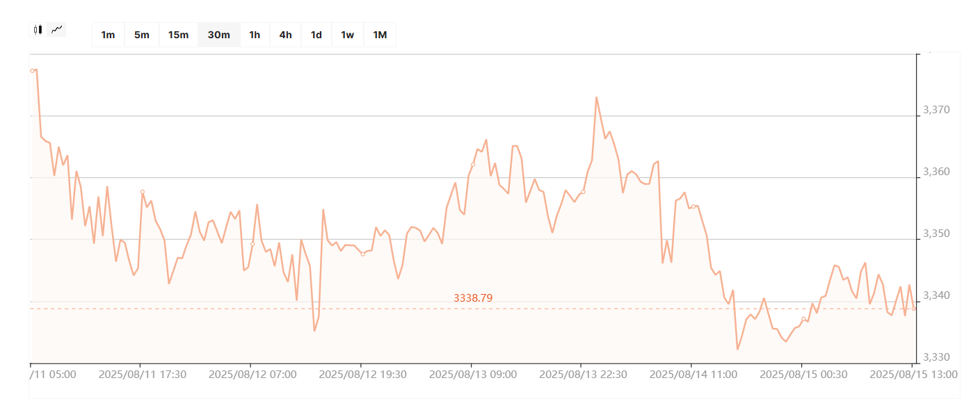Screen dimensions: 980x401
Task: Click the active 30m interval
Action: pos(219,35)
